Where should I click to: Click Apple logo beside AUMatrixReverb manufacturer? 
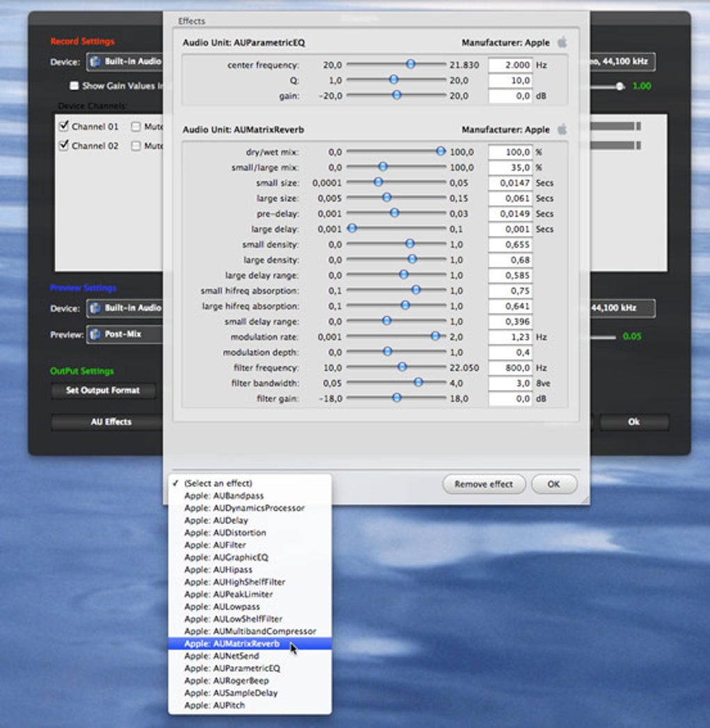tap(562, 129)
